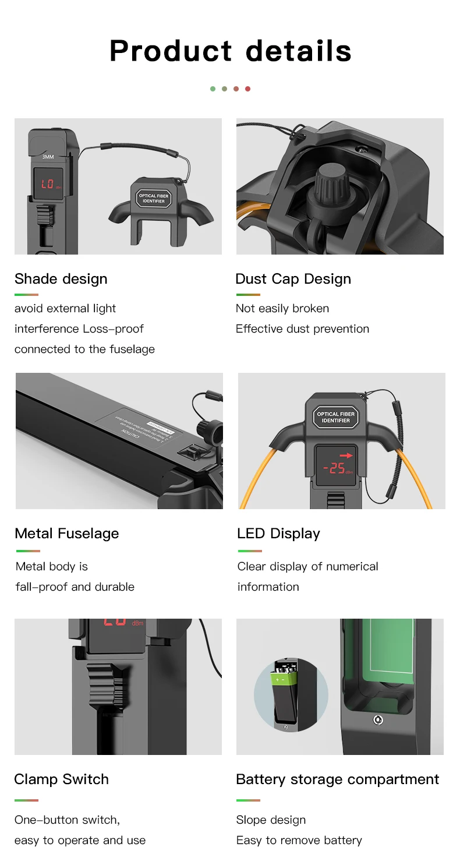
Task: Open the Dust Cap Design photo
Action: point(340,186)
